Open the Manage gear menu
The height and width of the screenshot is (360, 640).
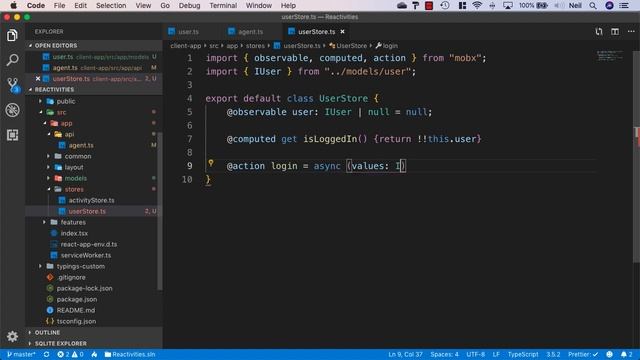[x=12, y=336]
